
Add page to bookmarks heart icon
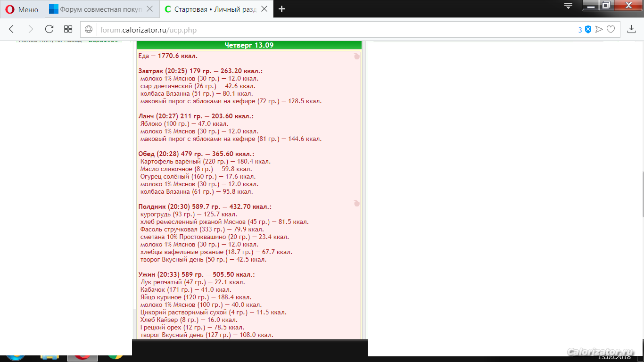[611, 30]
